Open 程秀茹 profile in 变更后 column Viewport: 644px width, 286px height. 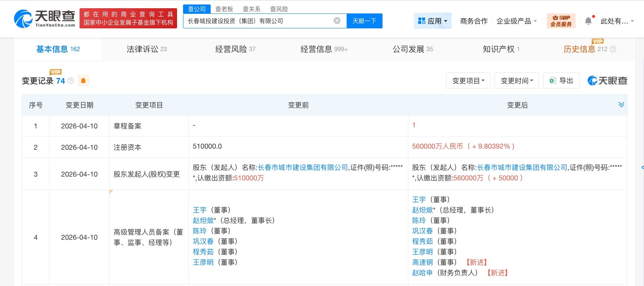[x=422, y=241]
